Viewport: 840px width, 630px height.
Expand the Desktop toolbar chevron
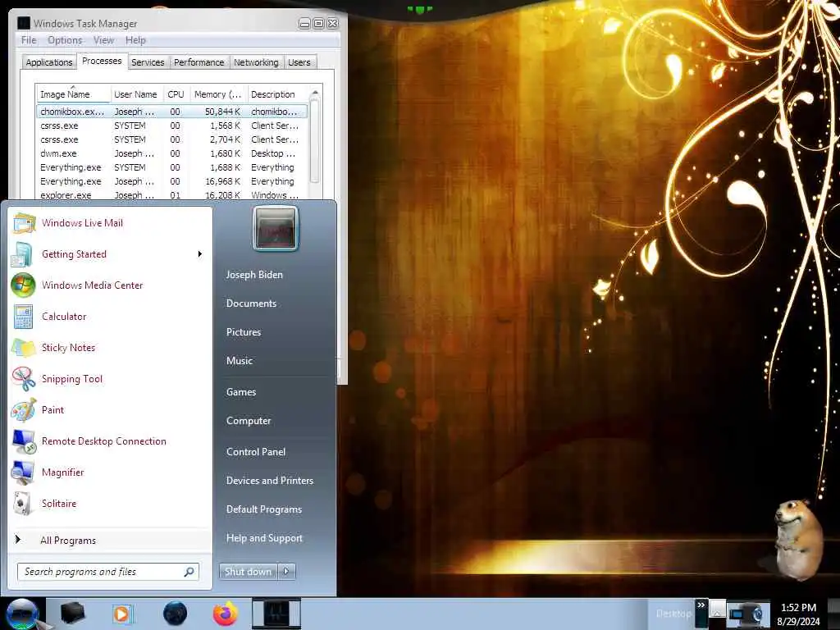(x=701, y=605)
